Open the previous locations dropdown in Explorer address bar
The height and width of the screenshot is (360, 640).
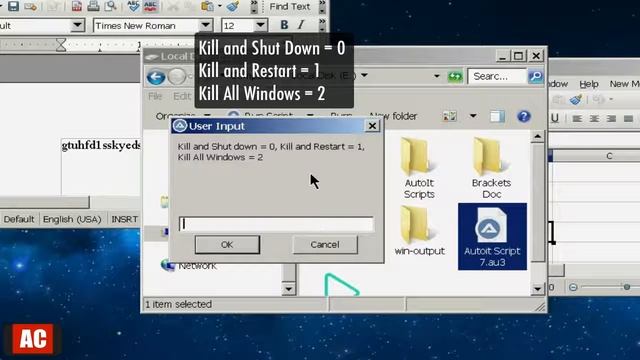tap(436, 76)
